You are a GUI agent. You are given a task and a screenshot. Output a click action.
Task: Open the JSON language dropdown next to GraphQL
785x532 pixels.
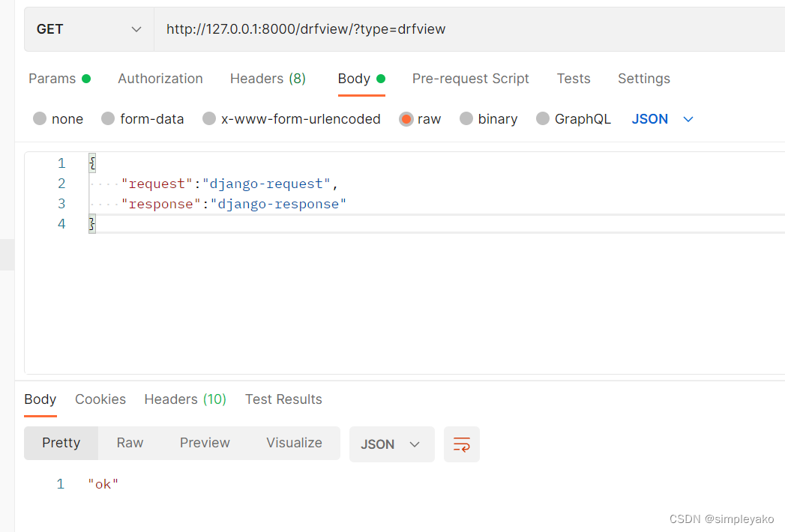point(662,118)
